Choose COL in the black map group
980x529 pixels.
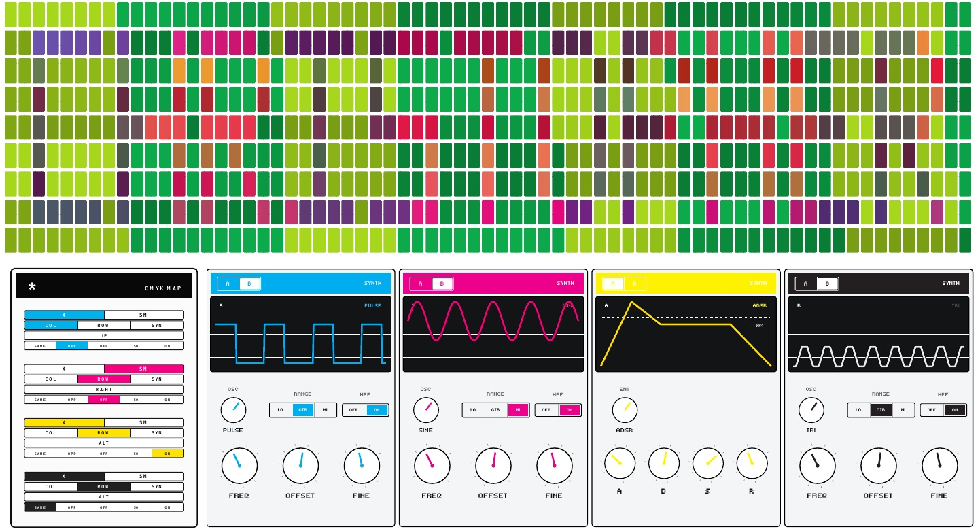click(x=51, y=486)
